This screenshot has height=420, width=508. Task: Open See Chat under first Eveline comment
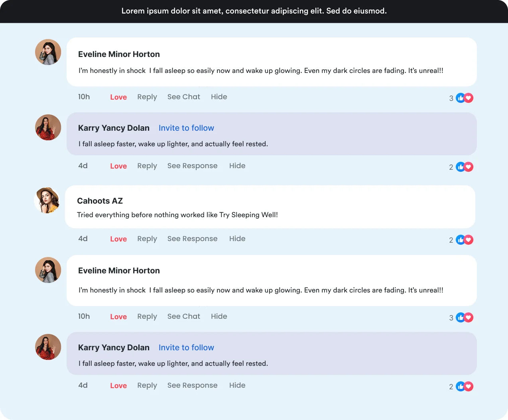point(183,97)
